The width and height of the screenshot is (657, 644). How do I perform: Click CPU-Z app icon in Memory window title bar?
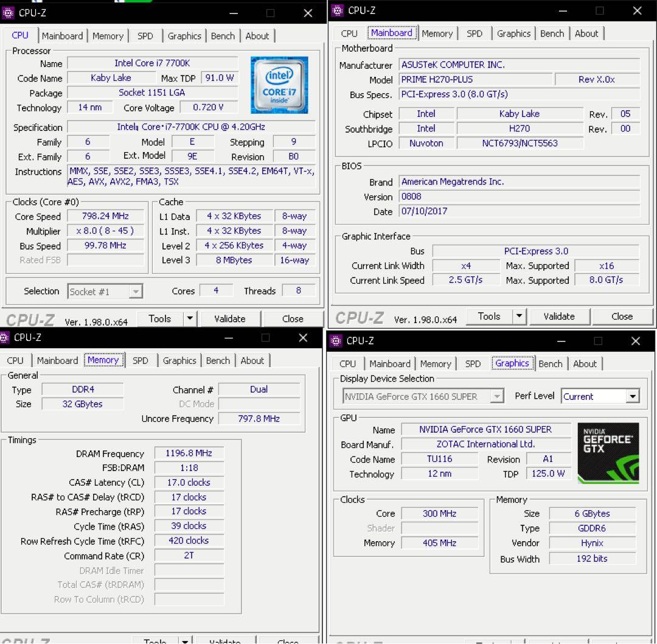[4, 337]
